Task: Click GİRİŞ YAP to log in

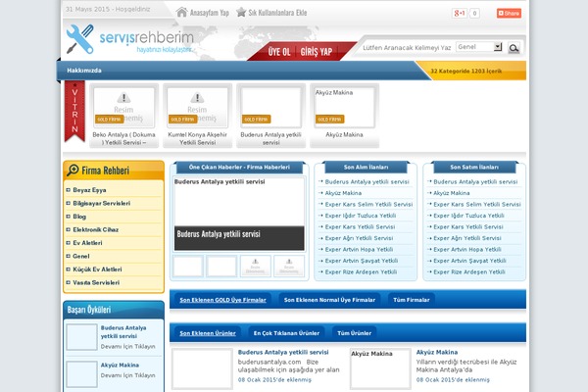Action: click(x=317, y=52)
